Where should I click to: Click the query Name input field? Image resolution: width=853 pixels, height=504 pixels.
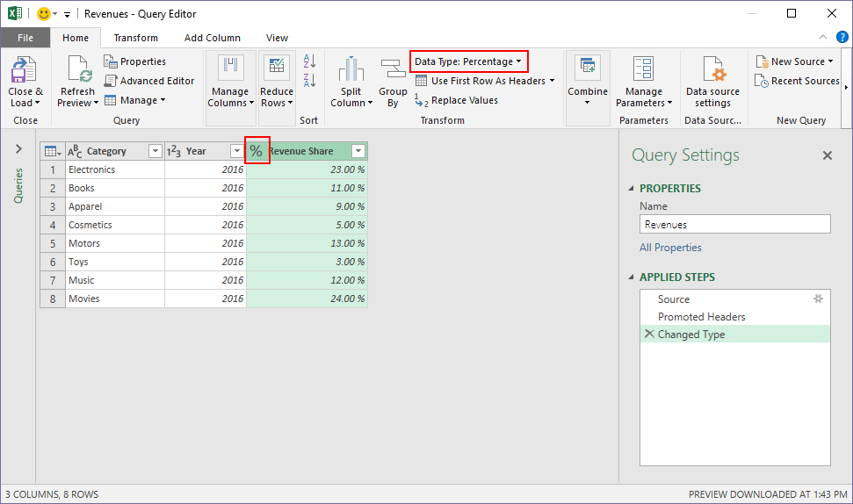pyautogui.click(x=735, y=224)
